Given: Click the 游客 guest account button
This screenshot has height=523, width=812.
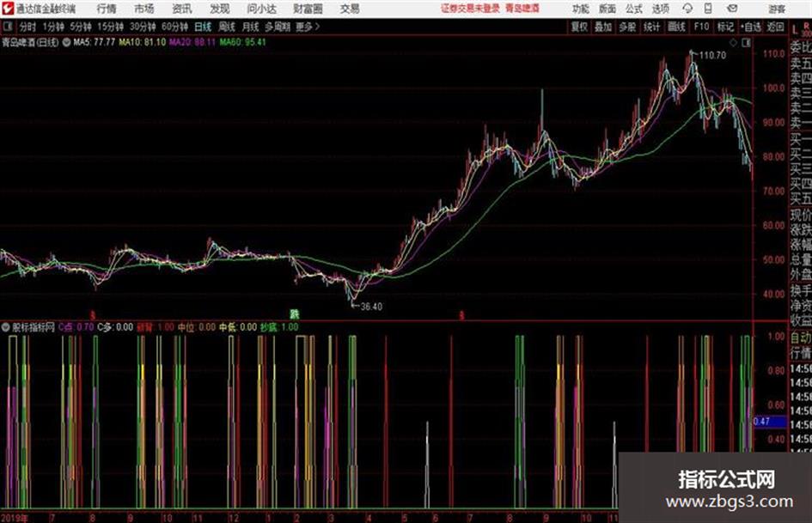Looking at the screenshot, I should coord(777,9).
